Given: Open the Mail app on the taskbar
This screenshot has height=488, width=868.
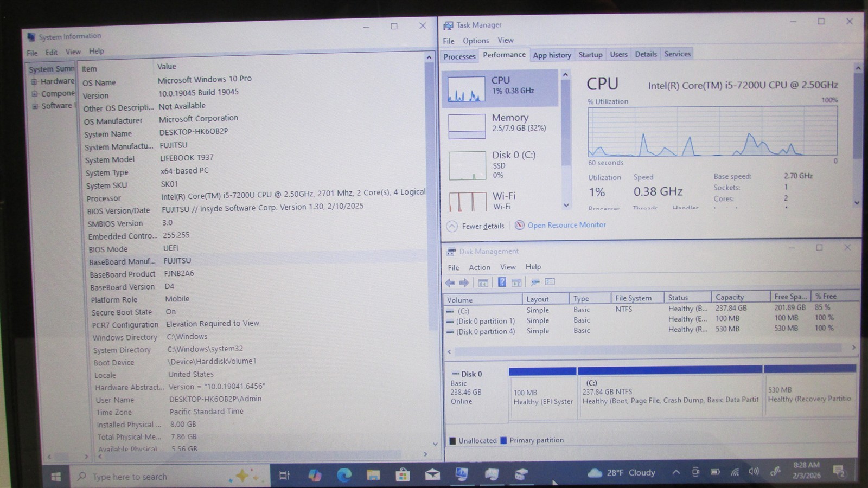Looking at the screenshot, I should pyautogui.click(x=432, y=475).
